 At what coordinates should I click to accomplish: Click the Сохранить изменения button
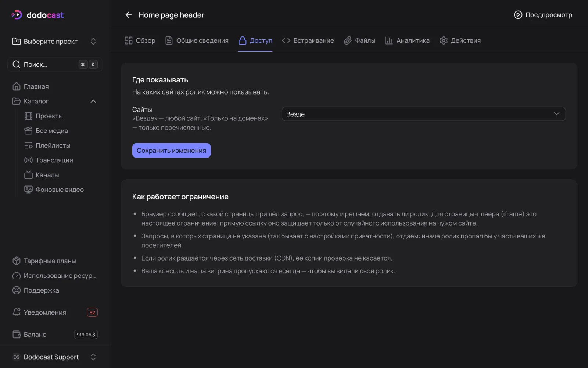pyautogui.click(x=171, y=151)
